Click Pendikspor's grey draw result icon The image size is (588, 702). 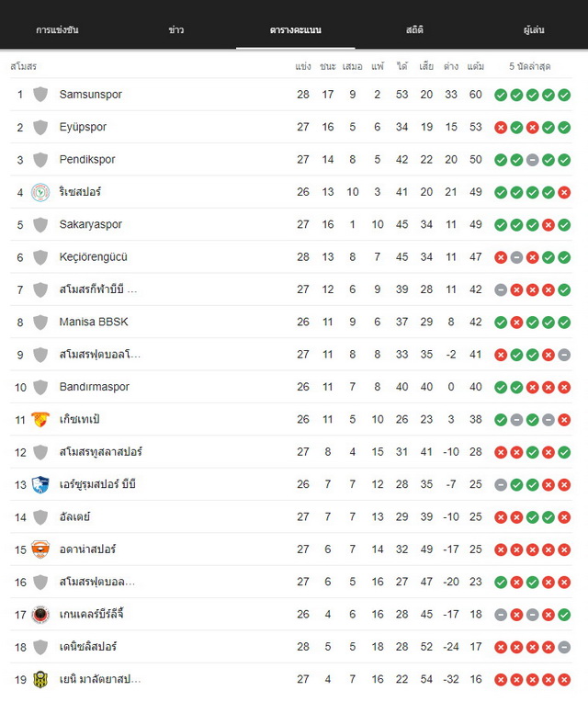(533, 160)
